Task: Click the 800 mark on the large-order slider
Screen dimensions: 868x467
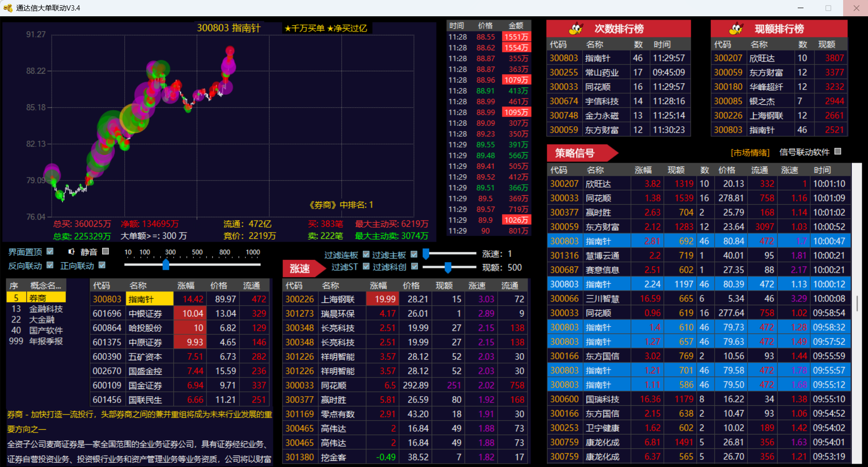Action: click(225, 252)
